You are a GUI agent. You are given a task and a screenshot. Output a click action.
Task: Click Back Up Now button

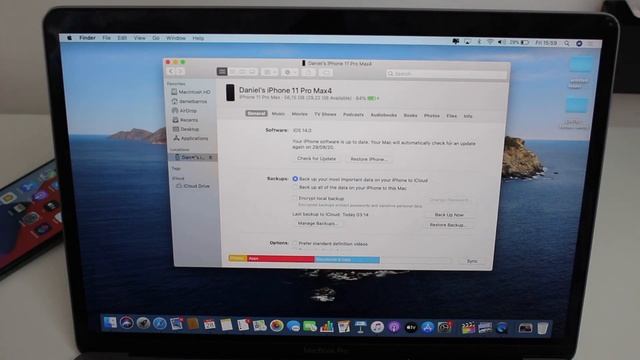pos(449,215)
